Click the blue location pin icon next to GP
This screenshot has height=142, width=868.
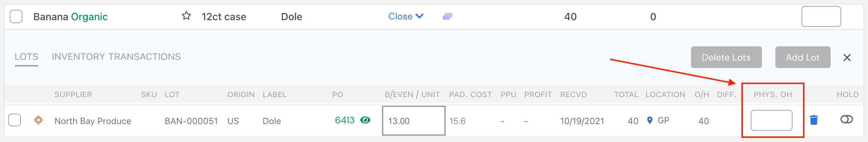(650, 120)
